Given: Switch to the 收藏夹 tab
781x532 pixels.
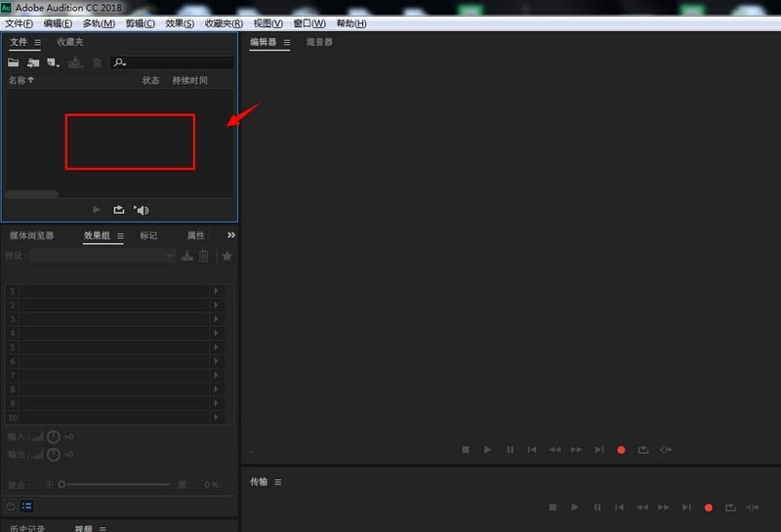Looking at the screenshot, I should [70, 42].
